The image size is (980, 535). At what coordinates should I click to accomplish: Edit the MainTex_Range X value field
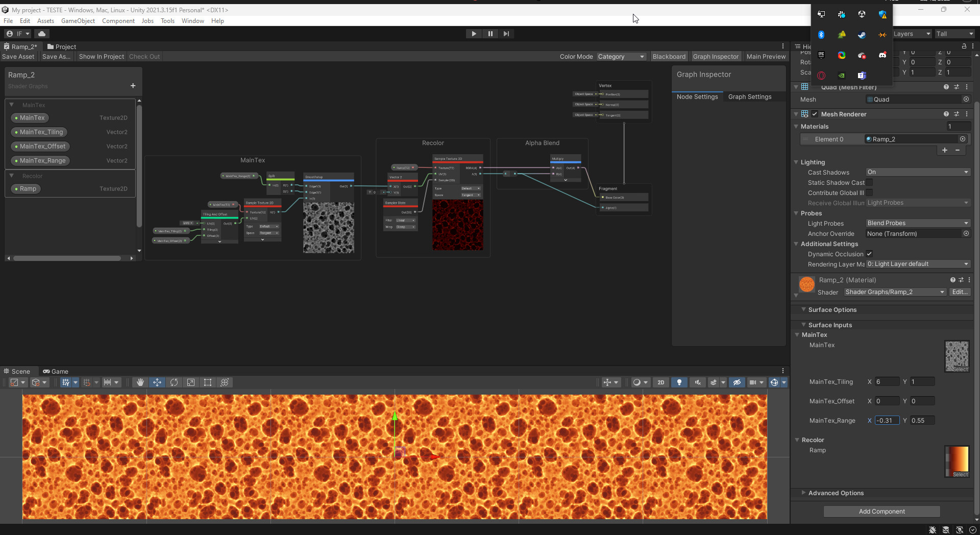point(887,420)
